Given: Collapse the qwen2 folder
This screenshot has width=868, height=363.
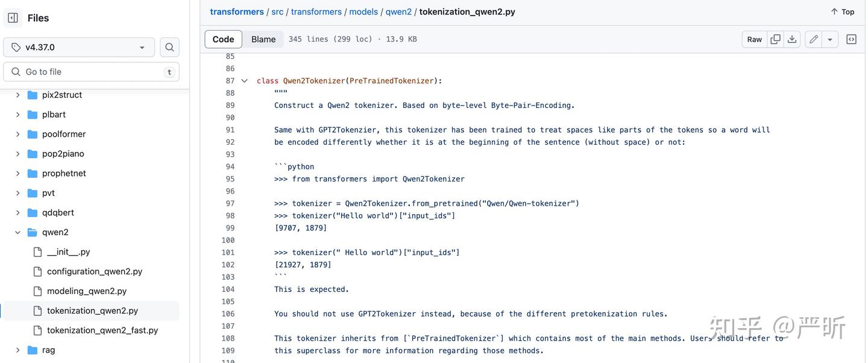Looking at the screenshot, I should [x=17, y=232].
